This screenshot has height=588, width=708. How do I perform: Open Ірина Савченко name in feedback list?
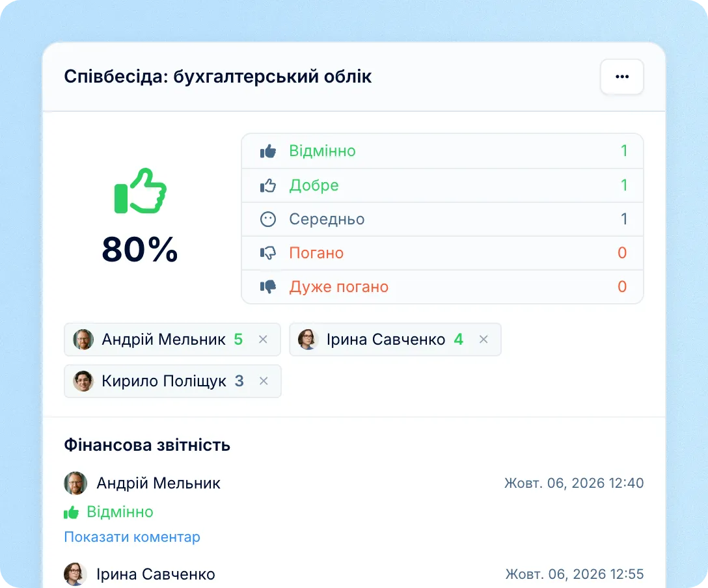pyautogui.click(x=156, y=574)
